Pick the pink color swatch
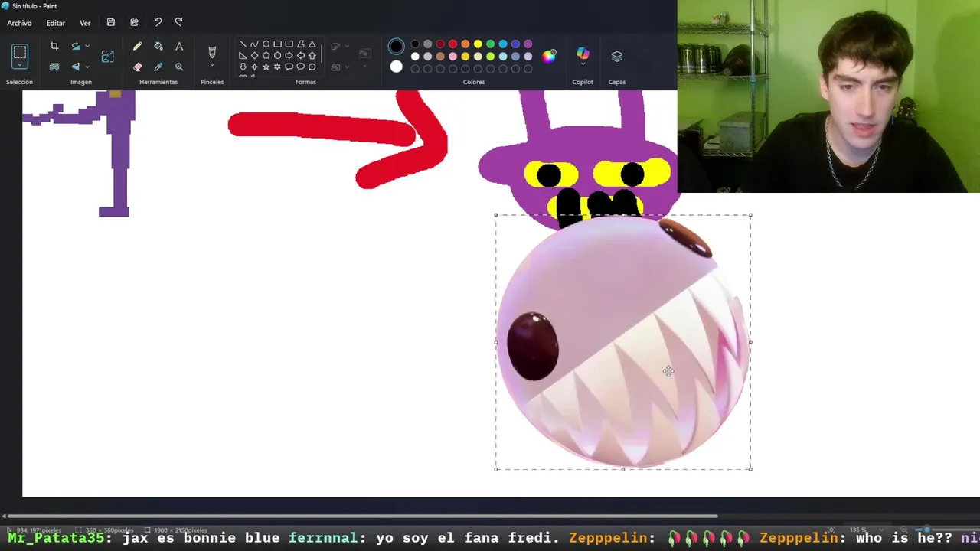This screenshot has width=980, height=551. click(x=452, y=57)
